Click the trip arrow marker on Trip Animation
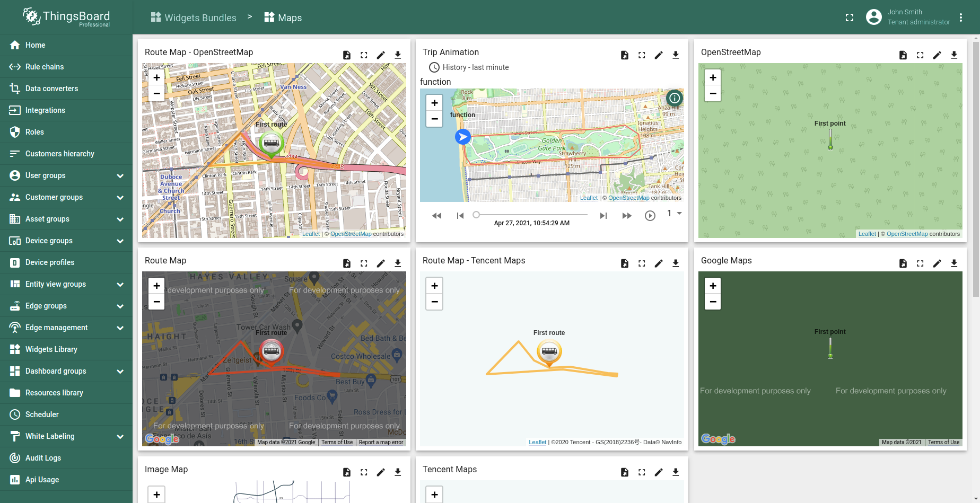 click(463, 137)
